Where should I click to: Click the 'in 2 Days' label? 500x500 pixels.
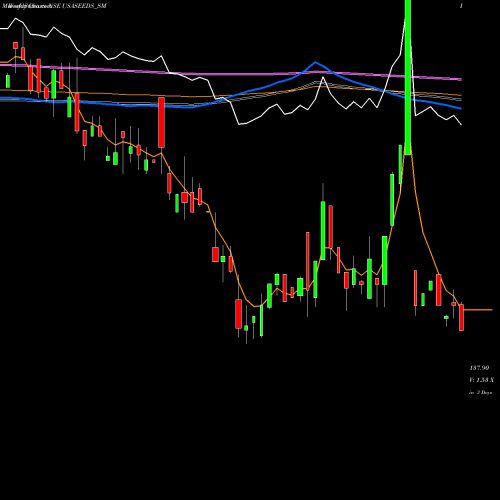480,393
